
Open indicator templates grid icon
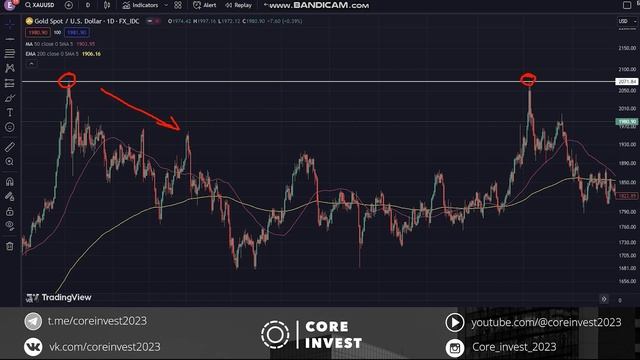coord(178,5)
